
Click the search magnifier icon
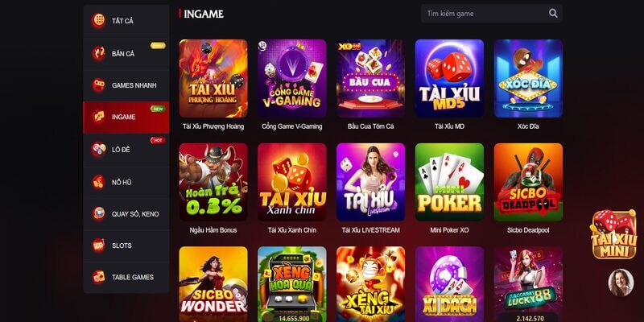553,14
